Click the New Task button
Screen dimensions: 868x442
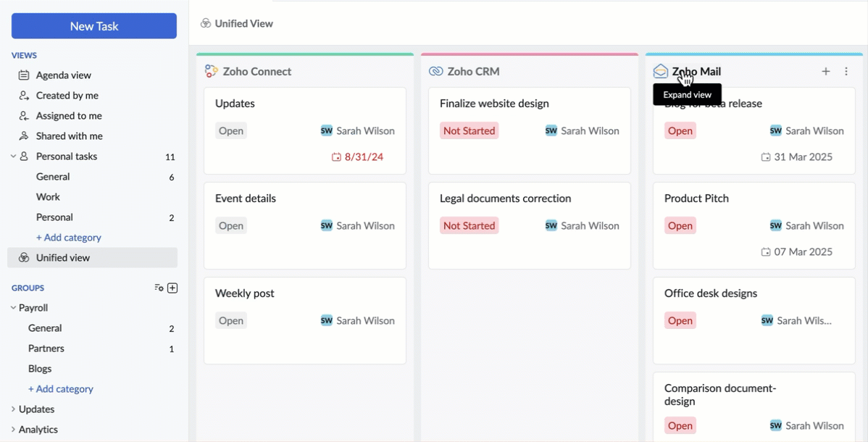coord(94,26)
